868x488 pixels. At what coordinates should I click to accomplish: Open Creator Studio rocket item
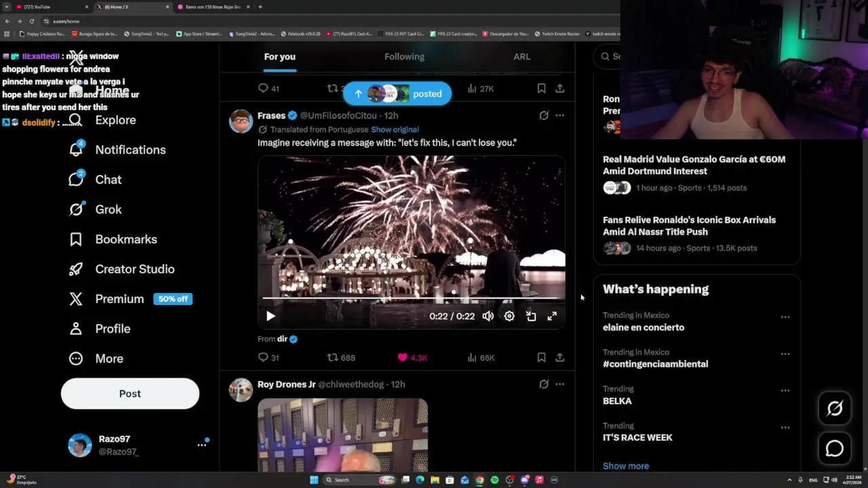tap(121, 269)
